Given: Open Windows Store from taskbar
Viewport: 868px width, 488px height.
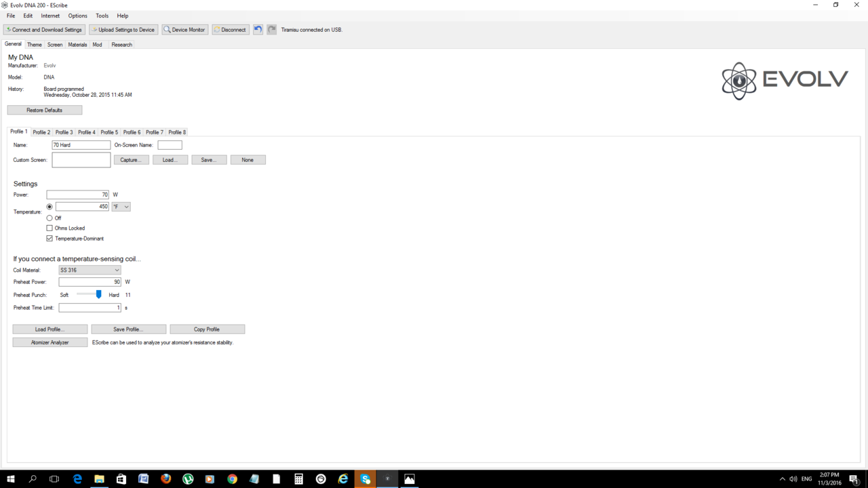Looking at the screenshot, I should point(121,479).
